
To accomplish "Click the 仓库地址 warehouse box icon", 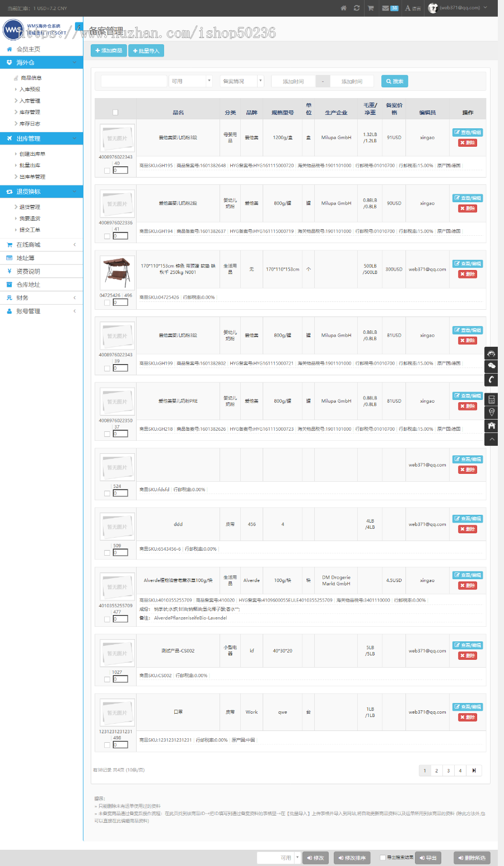I will [10, 285].
